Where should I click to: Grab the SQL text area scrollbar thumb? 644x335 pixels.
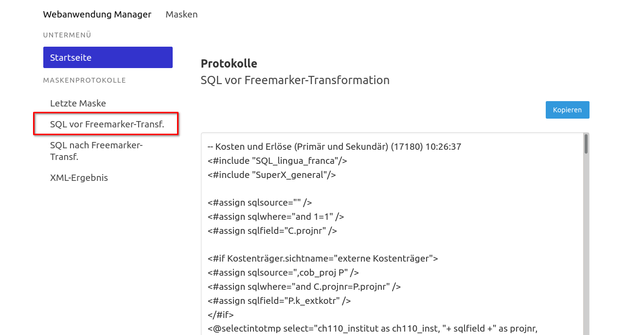[586, 144]
